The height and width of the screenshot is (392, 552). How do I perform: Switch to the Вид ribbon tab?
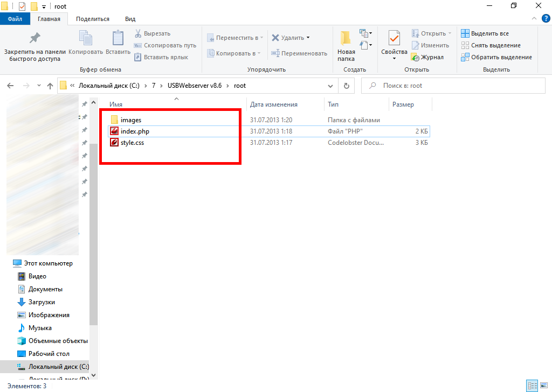click(130, 19)
